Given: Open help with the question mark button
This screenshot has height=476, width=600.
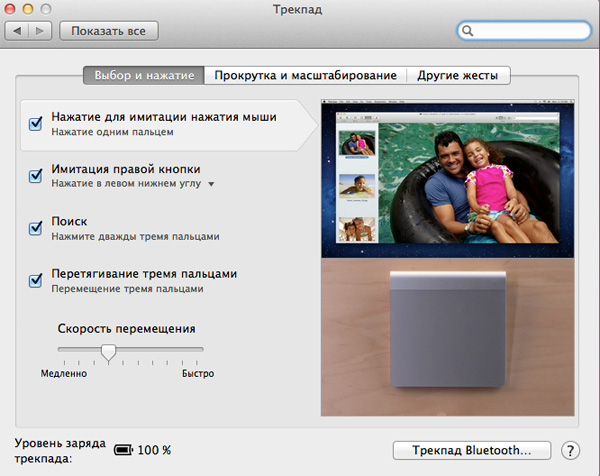Looking at the screenshot, I should [571, 450].
